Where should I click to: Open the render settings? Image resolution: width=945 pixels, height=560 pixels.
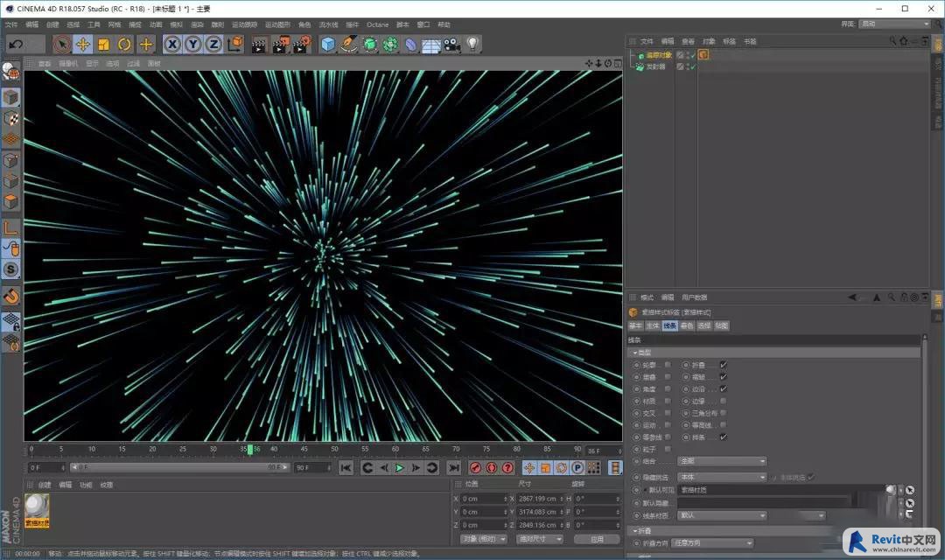pos(301,45)
